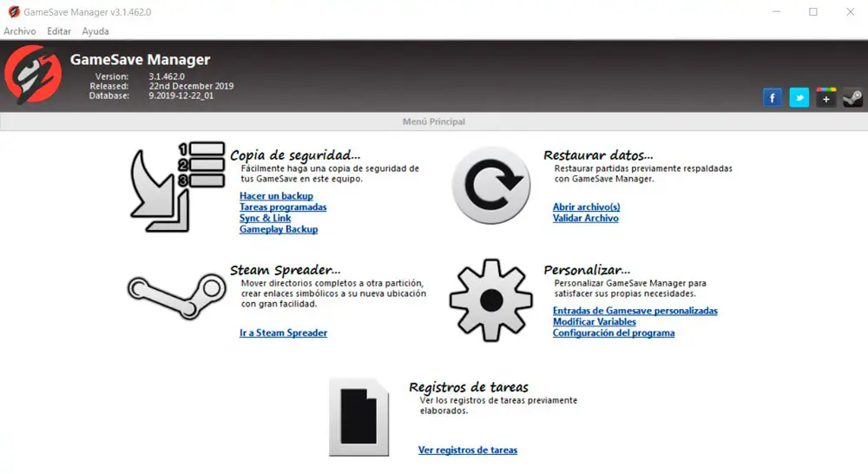Close the GameSave Manager window
Screen dimensions: 868x474
coord(851,11)
